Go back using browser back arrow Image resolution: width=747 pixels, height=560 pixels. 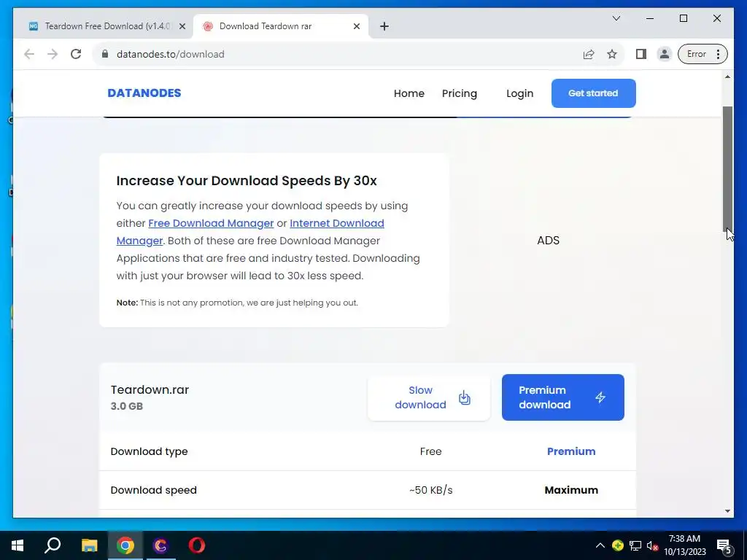tap(29, 54)
